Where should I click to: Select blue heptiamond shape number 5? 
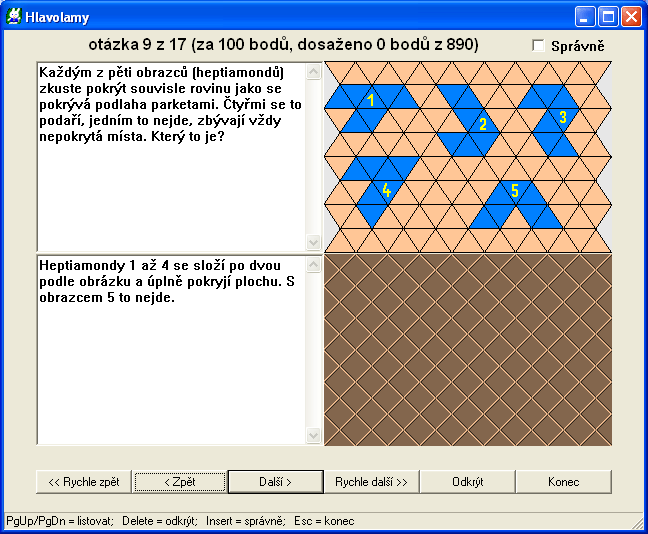tap(514, 194)
